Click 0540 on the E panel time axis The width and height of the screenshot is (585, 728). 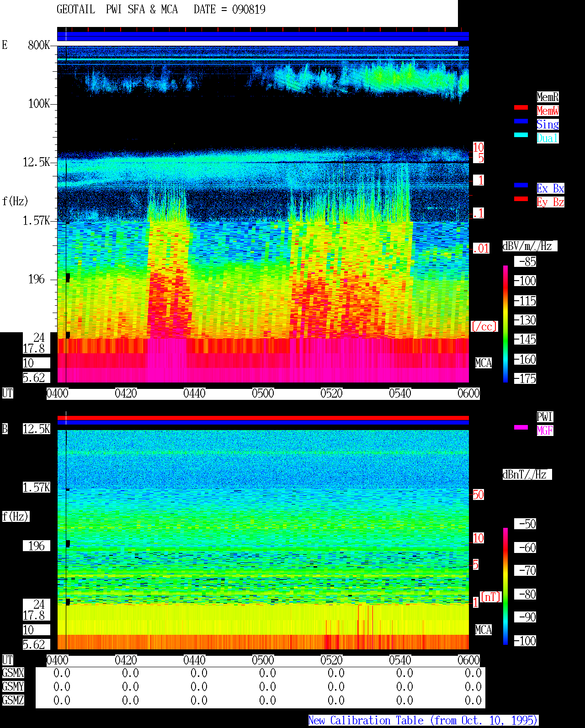point(400,393)
